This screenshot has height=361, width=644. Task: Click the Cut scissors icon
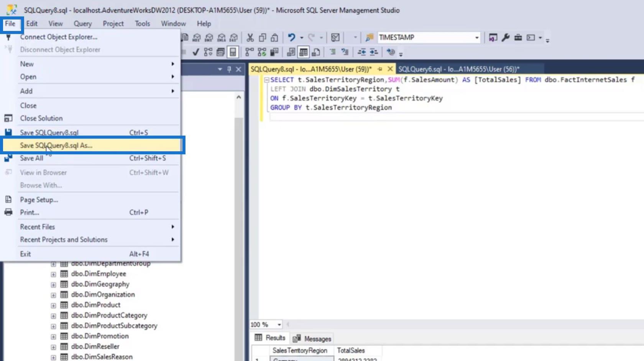pyautogui.click(x=250, y=38)
